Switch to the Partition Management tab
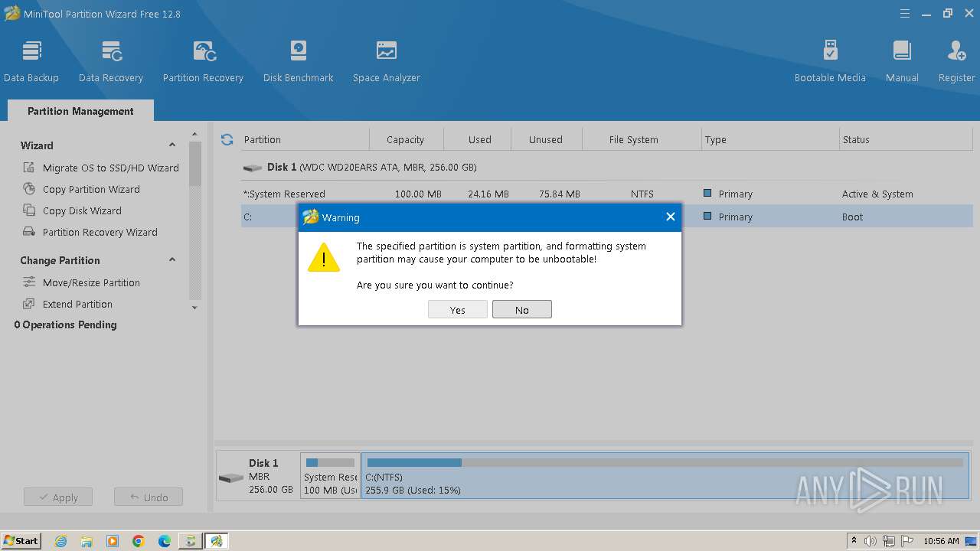 80,111
